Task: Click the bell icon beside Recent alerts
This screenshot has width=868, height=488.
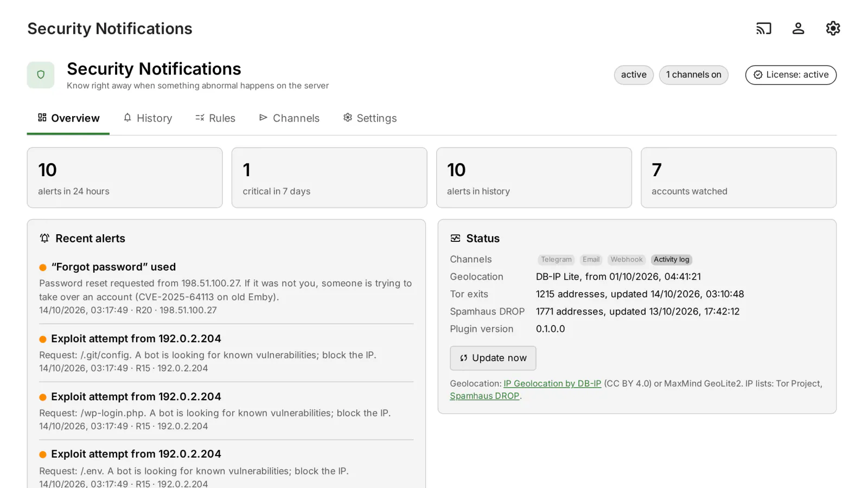Action: click(44, 238)
